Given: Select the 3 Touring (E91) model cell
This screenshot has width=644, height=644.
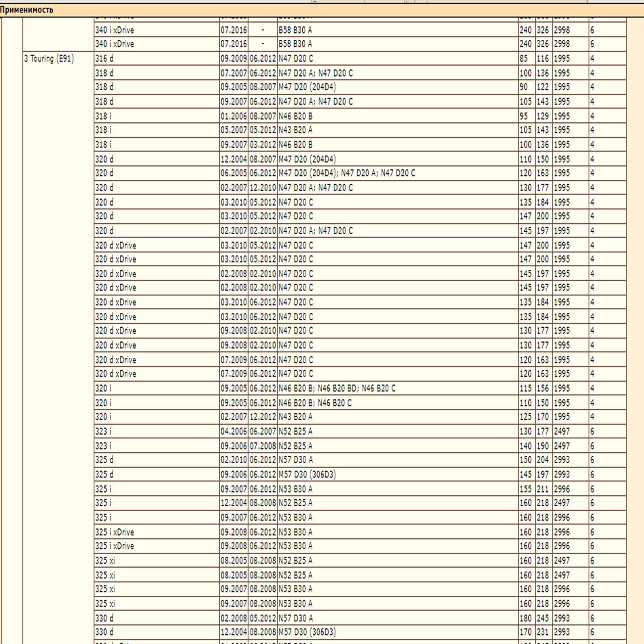Looking at the screenshot, I should pos(49,59).
